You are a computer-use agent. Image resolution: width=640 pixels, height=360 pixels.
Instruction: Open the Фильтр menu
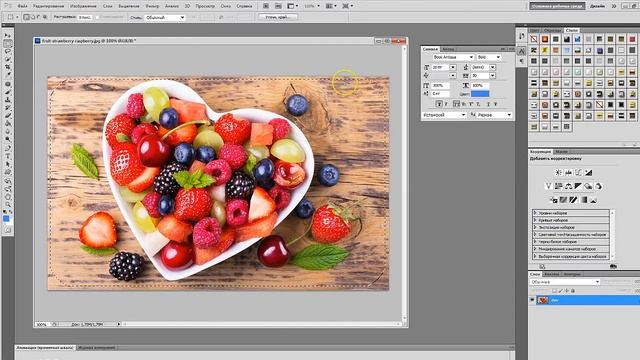152,6
